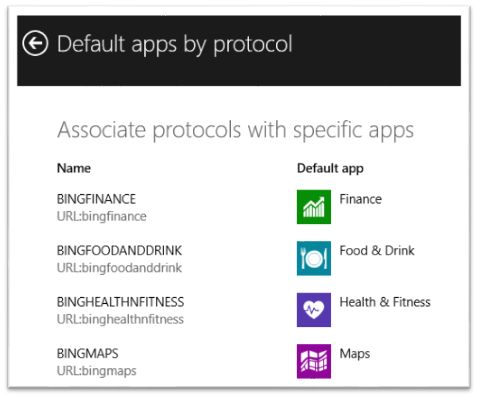The width and height of the screenshot is (478, 398).
Task: Choose default app labeled Finance
Action: [360, 199]
